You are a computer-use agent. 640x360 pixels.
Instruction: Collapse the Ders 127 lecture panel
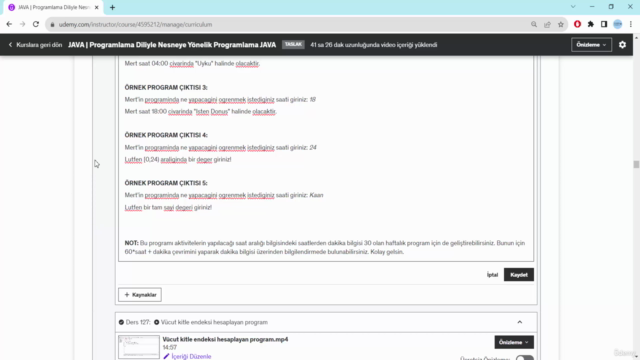click(x=520, y=322)
